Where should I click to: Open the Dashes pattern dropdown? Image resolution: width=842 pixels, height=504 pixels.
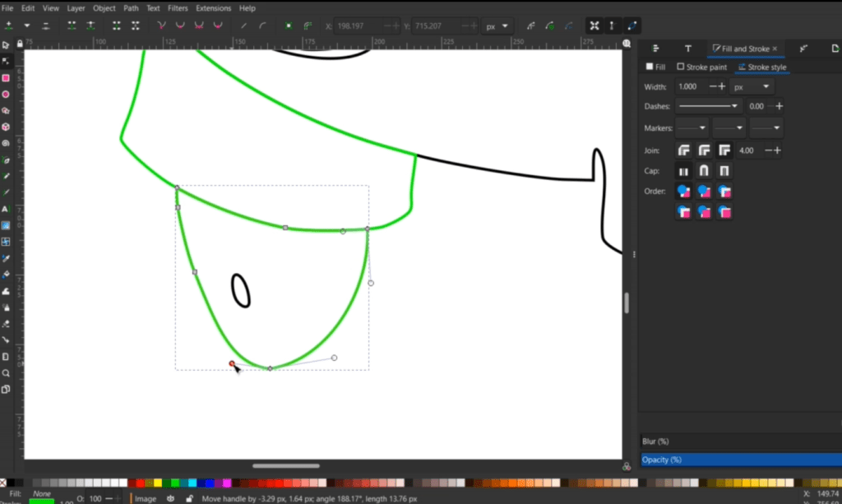click(x=708, y=106)
